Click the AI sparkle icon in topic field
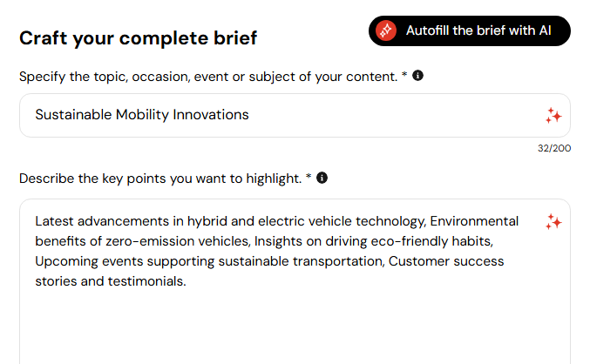590x364 pixels. (x=553, y=116)
